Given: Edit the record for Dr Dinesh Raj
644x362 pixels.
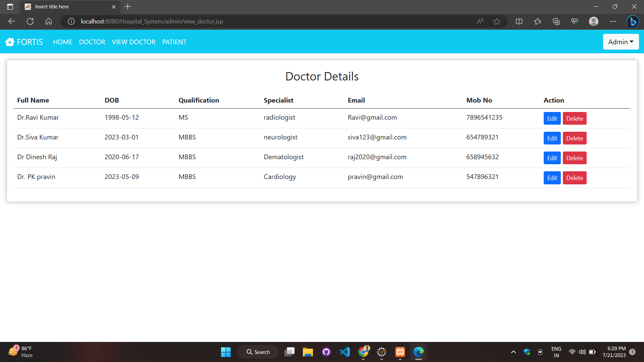Looking at the screenshot, I should pos(552,158).
